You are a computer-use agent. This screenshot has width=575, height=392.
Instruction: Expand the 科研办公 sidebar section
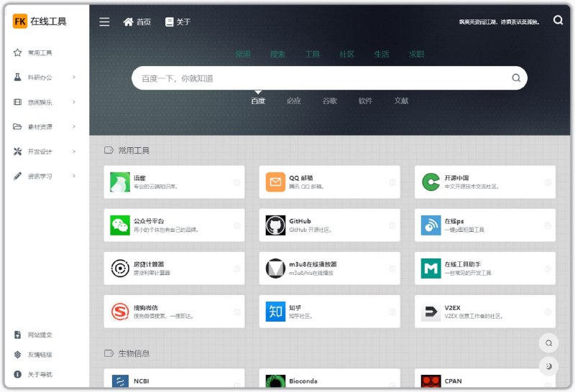pyautogui.click(x=45, y=78)
